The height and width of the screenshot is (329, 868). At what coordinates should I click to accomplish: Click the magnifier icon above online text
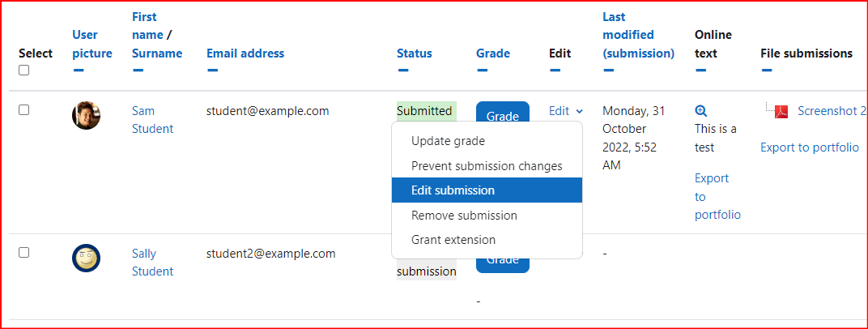coord(700,111)
